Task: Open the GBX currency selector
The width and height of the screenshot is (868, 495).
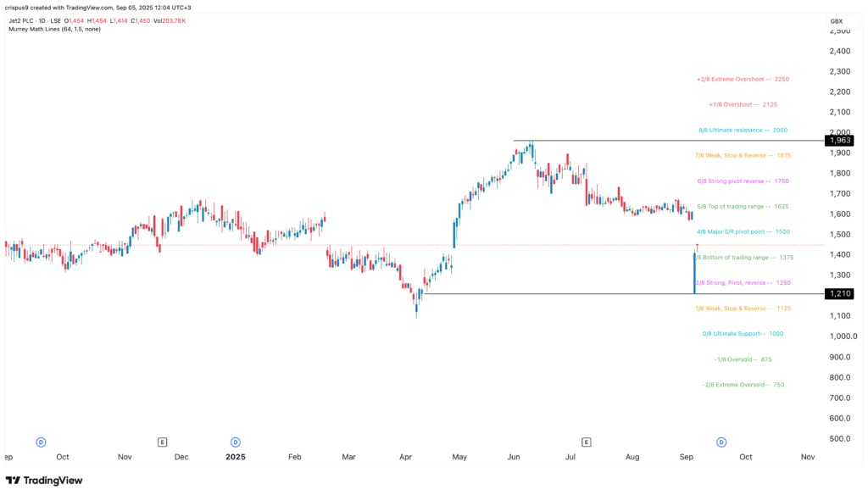Action: [837, 19]
